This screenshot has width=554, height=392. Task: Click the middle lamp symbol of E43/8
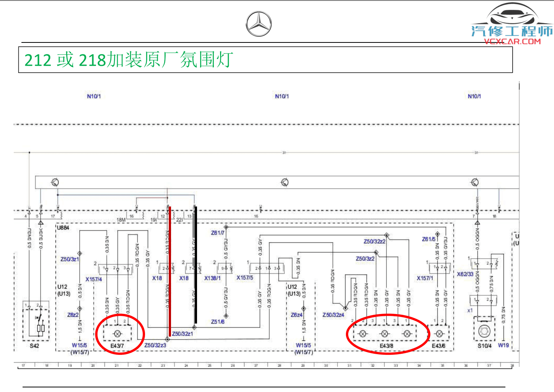(x=385, y=334)
